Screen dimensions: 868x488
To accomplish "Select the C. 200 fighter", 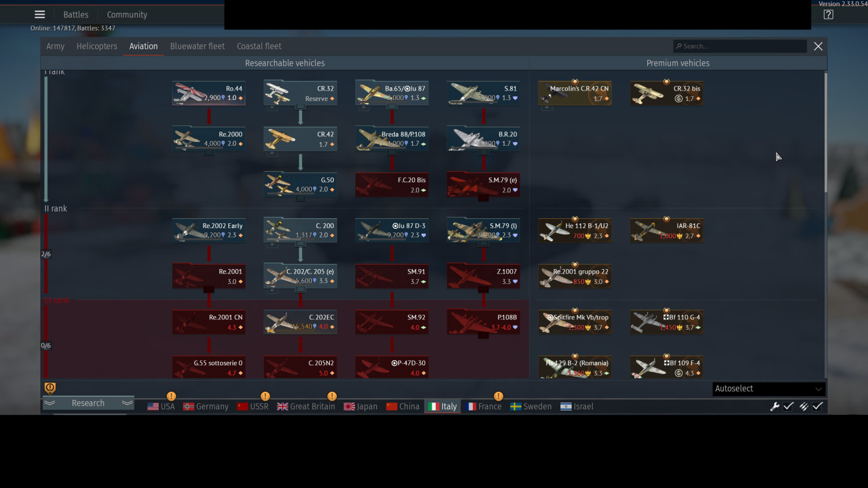I will point(301,230).
